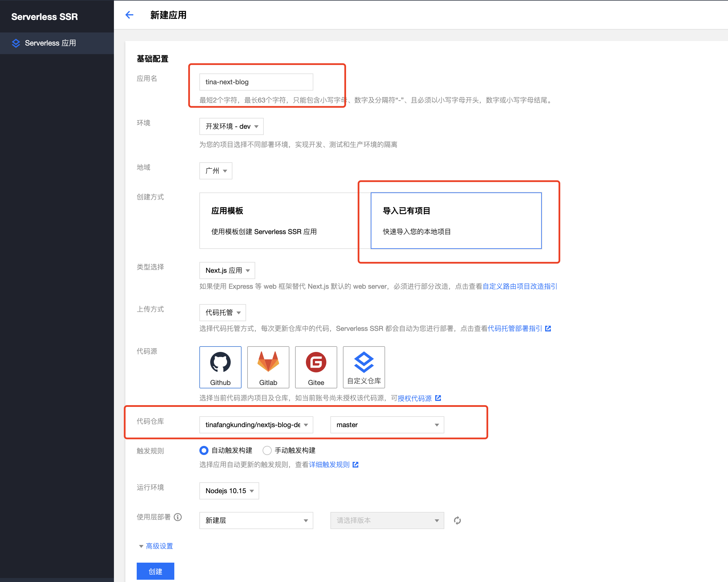Image resolution: width=728 pixels, height=582 pixels.
Task: Click the back arrow icon
Action: tap(129, 15)
